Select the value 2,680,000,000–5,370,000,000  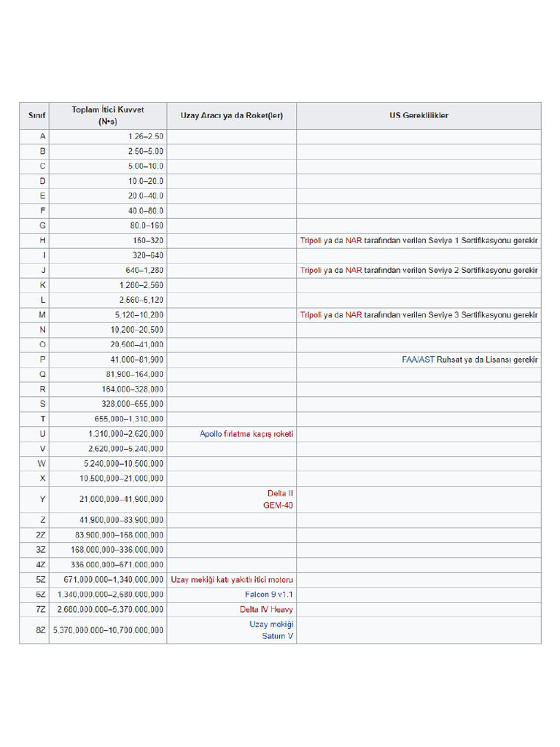pos(111,609)
